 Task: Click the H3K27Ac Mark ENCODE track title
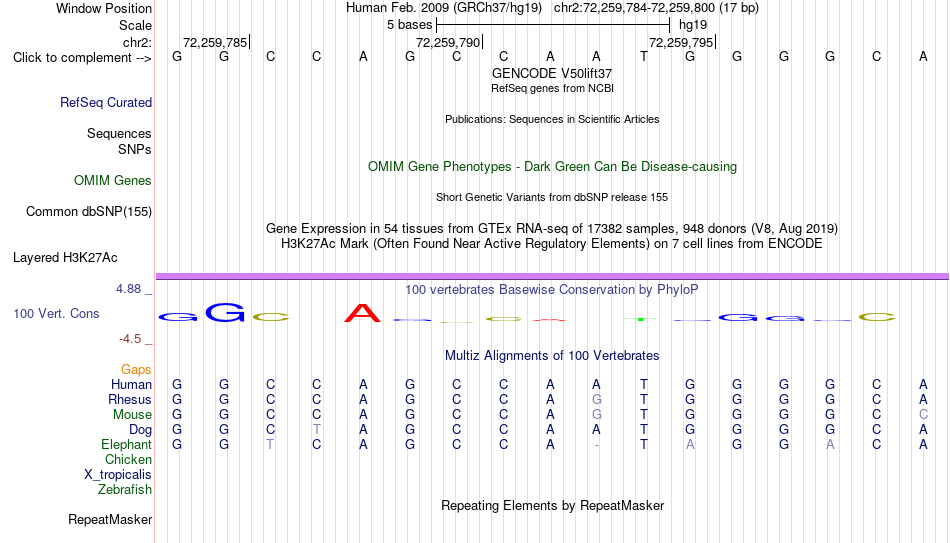click(552, 244)
